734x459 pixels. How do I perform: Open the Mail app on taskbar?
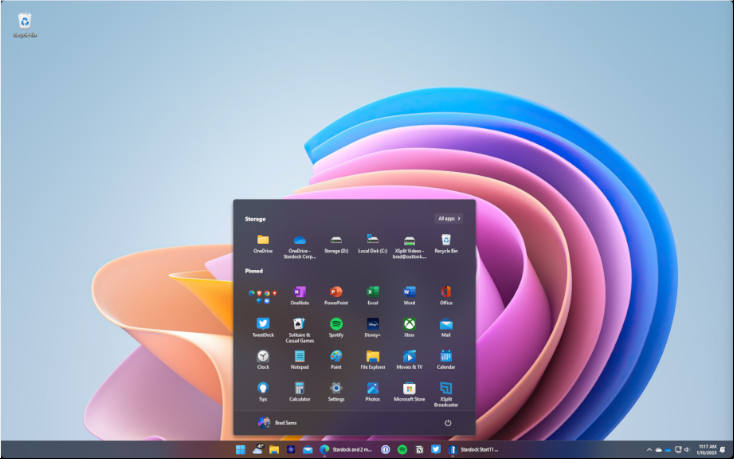pyautogui.click(x=308, y=450)
